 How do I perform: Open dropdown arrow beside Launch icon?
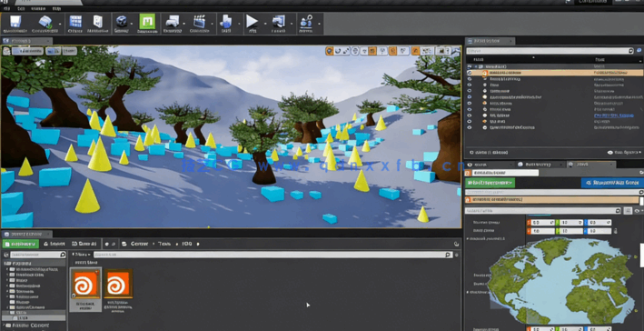coord(292,24)
